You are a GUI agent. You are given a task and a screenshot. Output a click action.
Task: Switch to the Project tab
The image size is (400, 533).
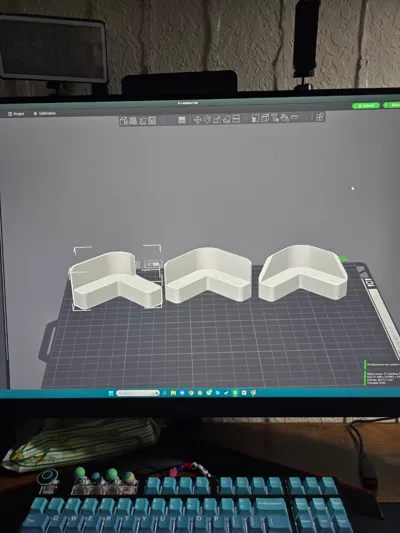tap(16, 114)
